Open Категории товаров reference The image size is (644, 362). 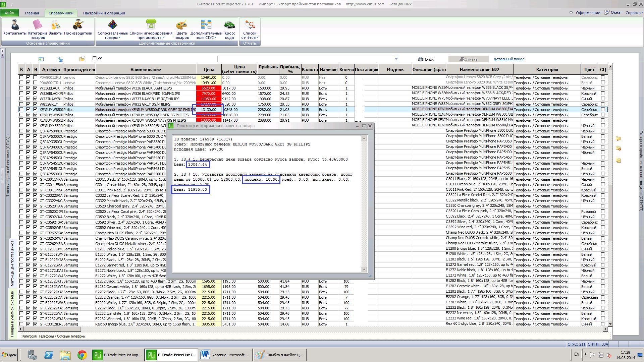37,29
